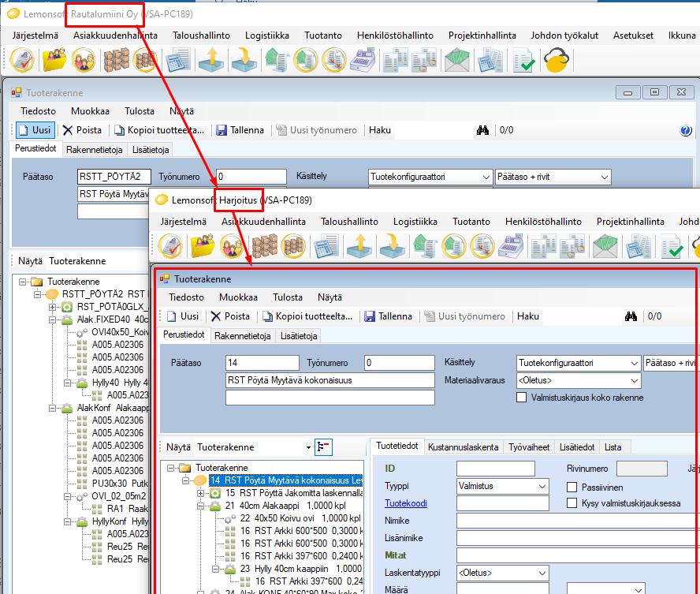Click envelope with money icon in Rautalumiini Oy toolbar

point(456,60)
